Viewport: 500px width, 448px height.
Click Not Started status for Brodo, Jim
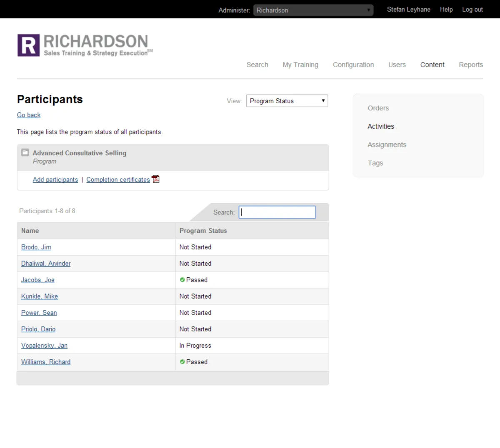[195, 247]
